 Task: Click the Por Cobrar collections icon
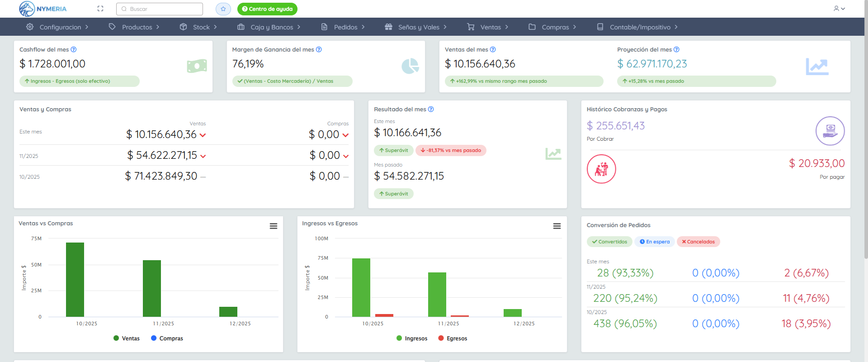(x=830, y=131)
